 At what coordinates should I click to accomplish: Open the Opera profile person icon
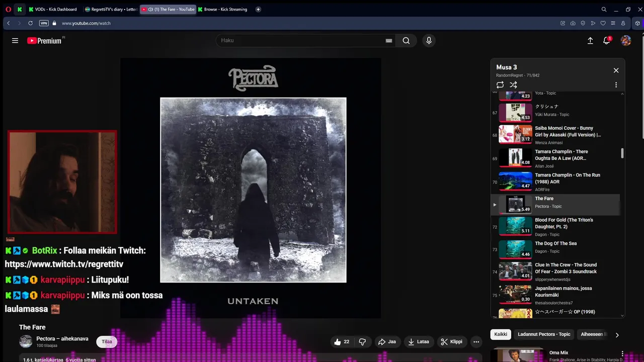(x=623, y=23)
